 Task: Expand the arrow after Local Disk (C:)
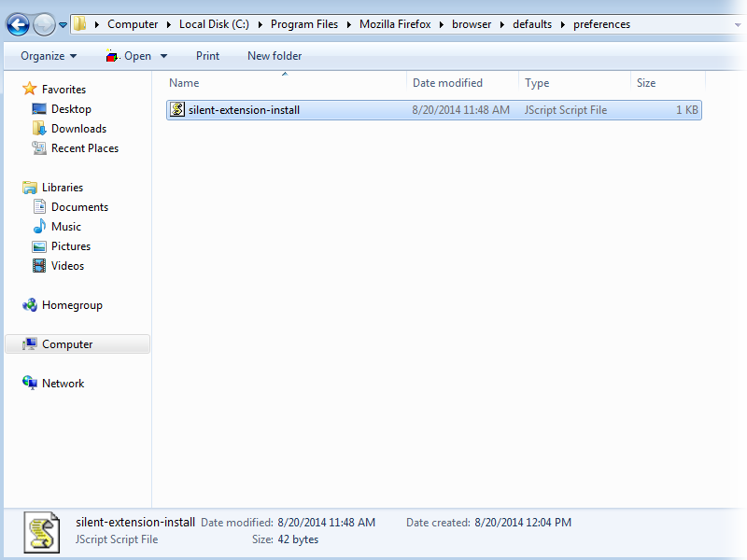pyautogui.click(x=261, y=25)
